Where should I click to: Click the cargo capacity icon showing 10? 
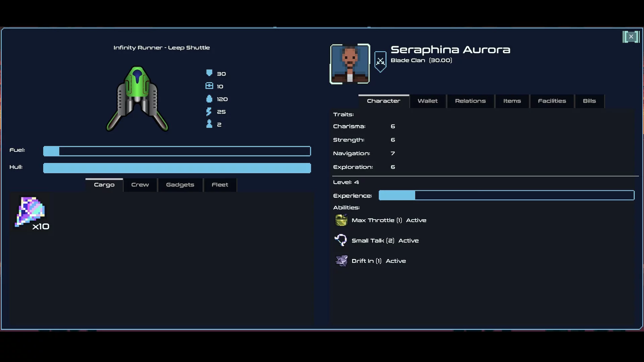tap(209, 86)
